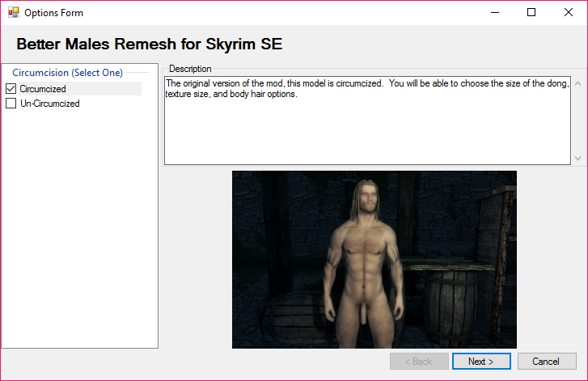Maximize the Options Form window
588x381 pixels.
point(531,12)
